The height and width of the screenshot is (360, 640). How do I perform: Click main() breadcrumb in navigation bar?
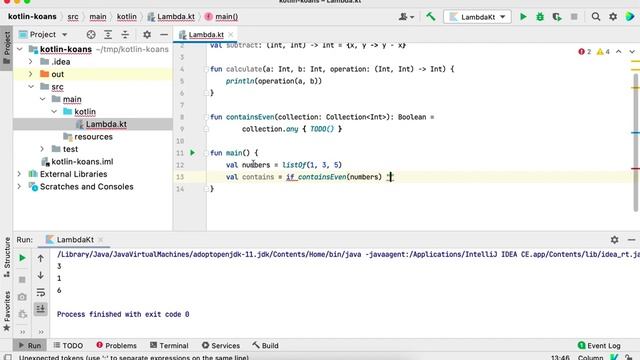(x=222, y=17)
